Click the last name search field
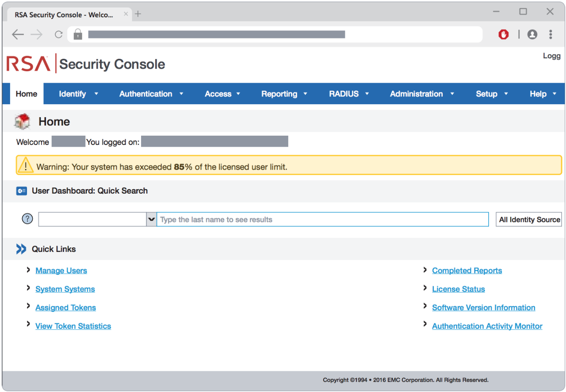This screenshot has width=566, height=392. (x=322, y=220)
